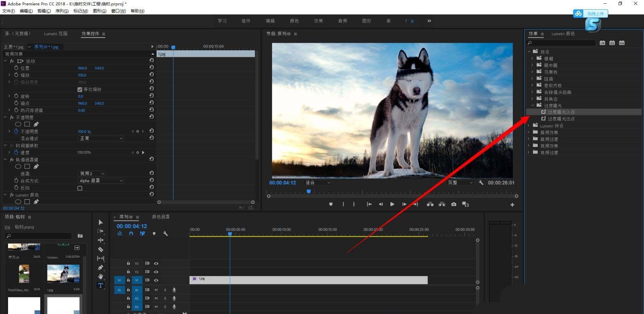
Task: Switch to the Lumetri 范围 tab
Action: pos(56,34)
